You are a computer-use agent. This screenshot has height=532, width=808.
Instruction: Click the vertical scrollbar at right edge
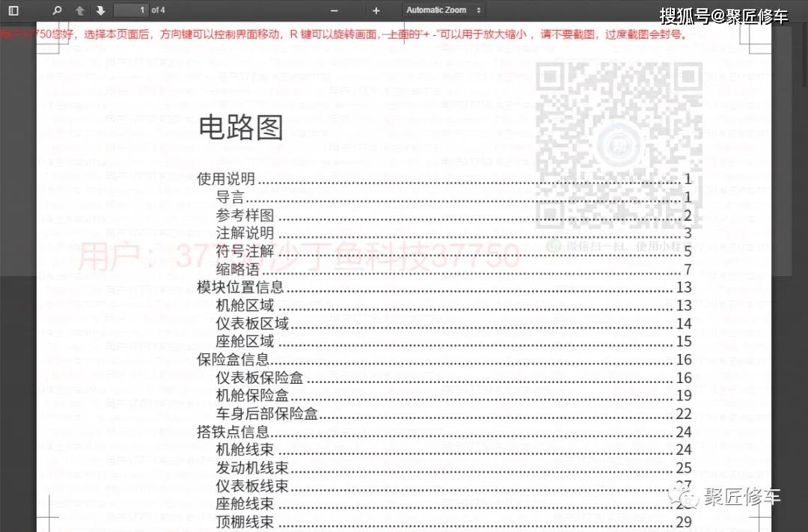[805, 54]
